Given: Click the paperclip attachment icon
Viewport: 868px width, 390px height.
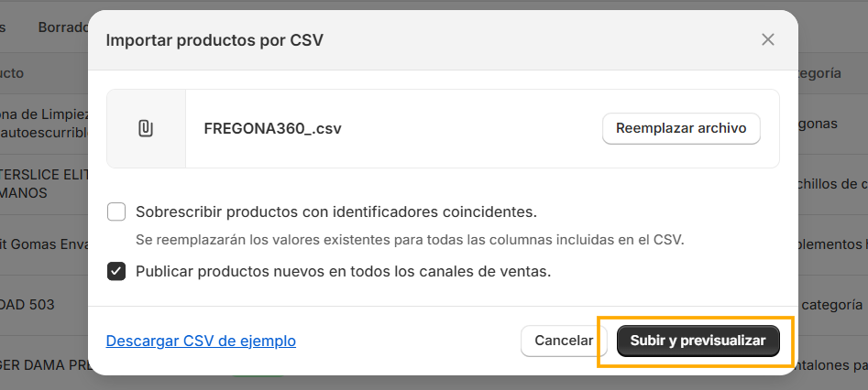Looking at the screenshot, I should pos(146,128).
